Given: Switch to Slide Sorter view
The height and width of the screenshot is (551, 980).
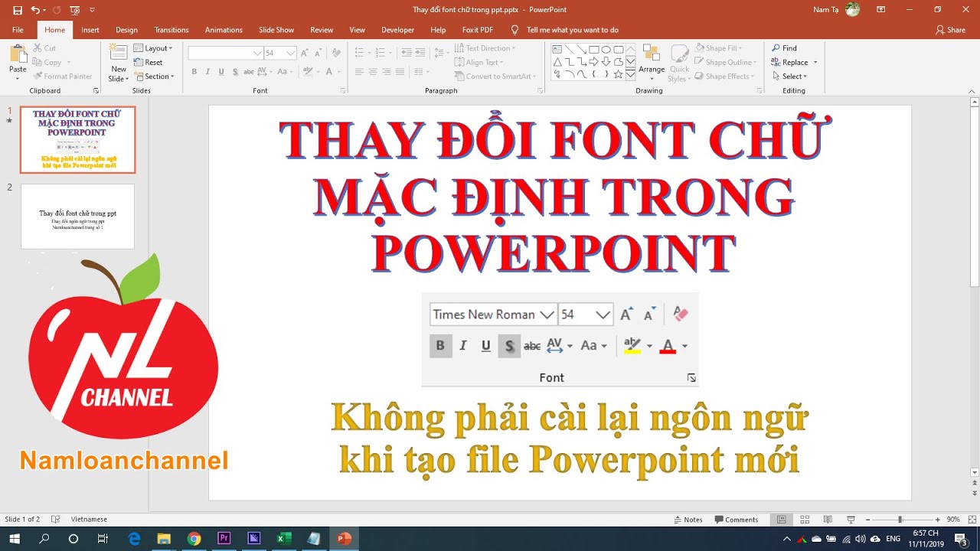Looking at the screenshot, I should [805, 520].
